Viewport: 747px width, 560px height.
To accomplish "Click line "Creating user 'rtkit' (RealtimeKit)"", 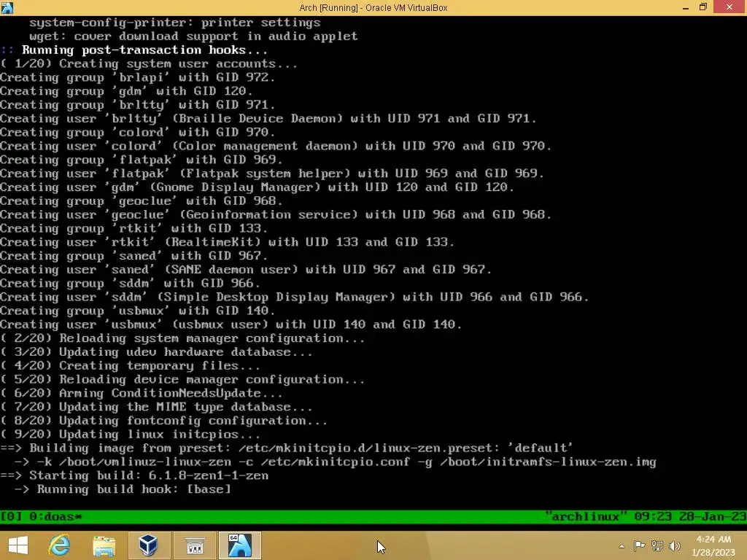I will tap(228, 242).
